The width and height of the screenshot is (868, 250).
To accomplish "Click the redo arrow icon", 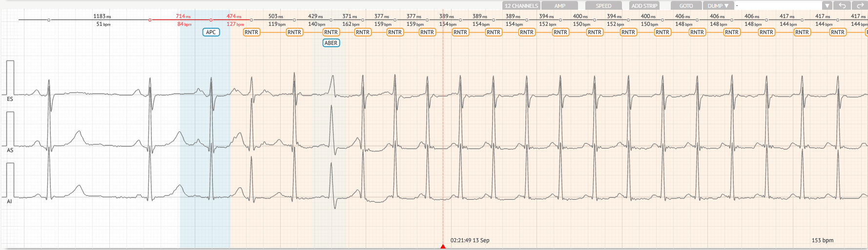I will 859,6.
